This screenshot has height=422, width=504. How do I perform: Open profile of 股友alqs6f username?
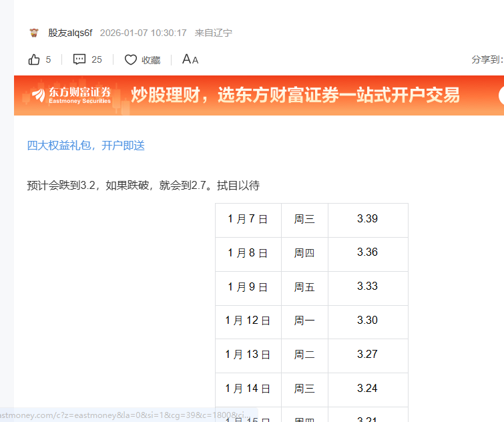click(x=70, y=33)
